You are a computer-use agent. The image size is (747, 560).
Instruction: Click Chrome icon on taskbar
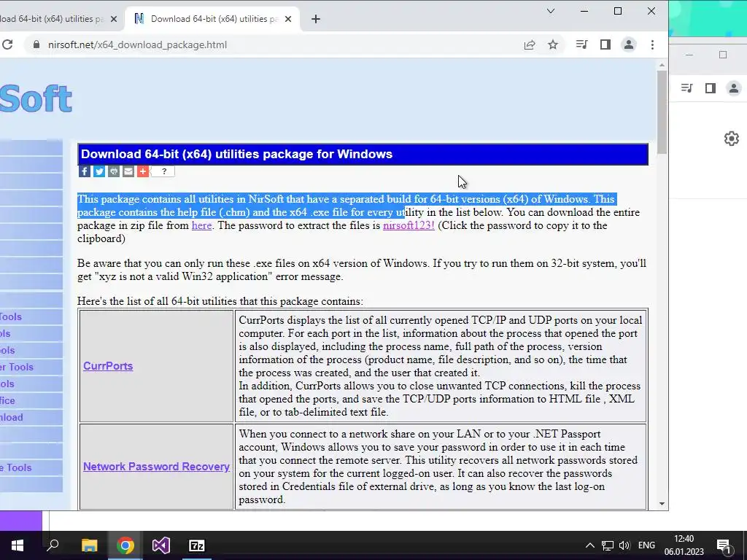tap(125, 545)
